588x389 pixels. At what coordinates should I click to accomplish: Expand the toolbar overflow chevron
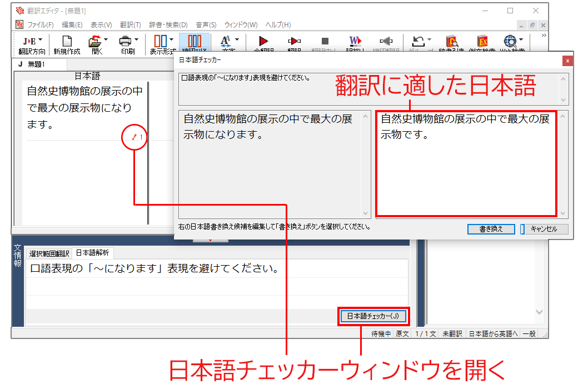click(544, 36)
